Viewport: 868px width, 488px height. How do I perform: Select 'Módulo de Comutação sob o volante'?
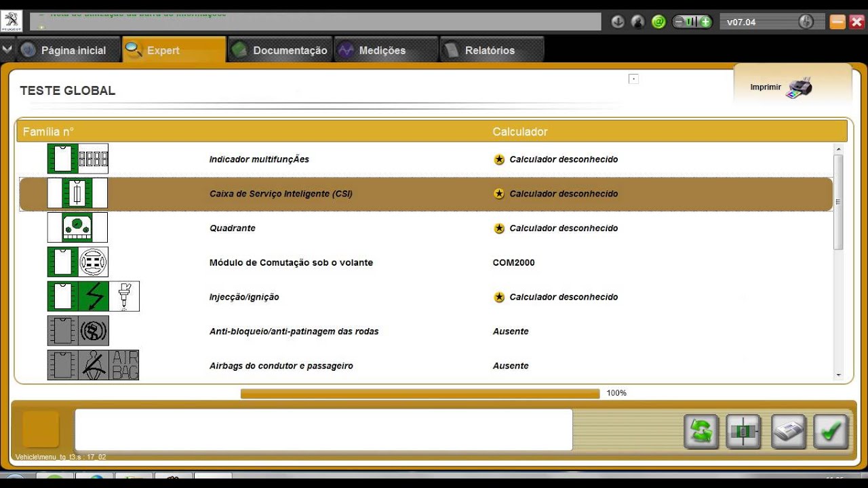291,262
